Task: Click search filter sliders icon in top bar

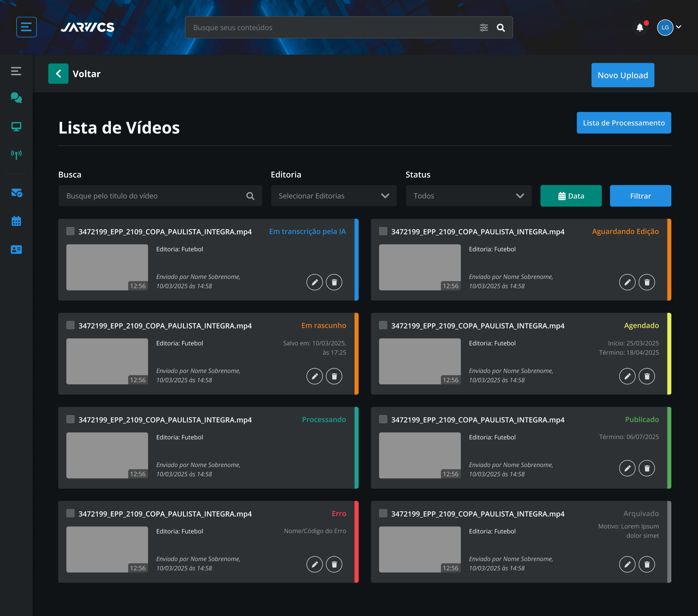Action: coord(484,28)
